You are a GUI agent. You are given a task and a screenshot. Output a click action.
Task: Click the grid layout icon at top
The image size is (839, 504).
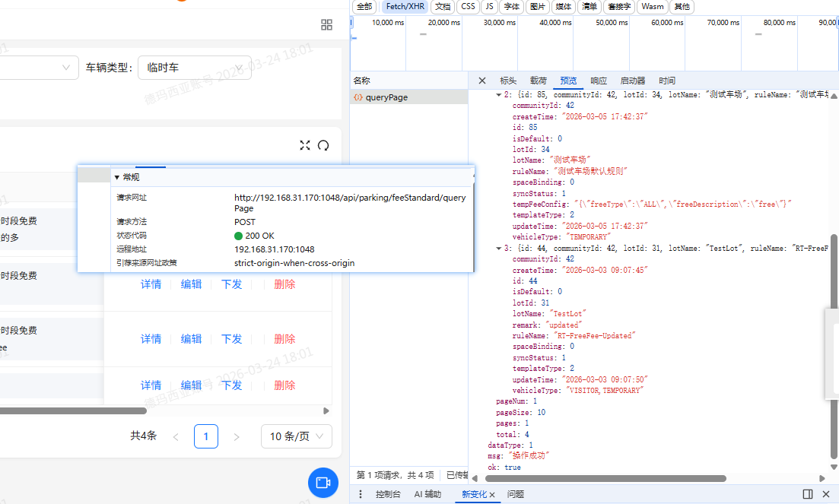pos(327,24)
